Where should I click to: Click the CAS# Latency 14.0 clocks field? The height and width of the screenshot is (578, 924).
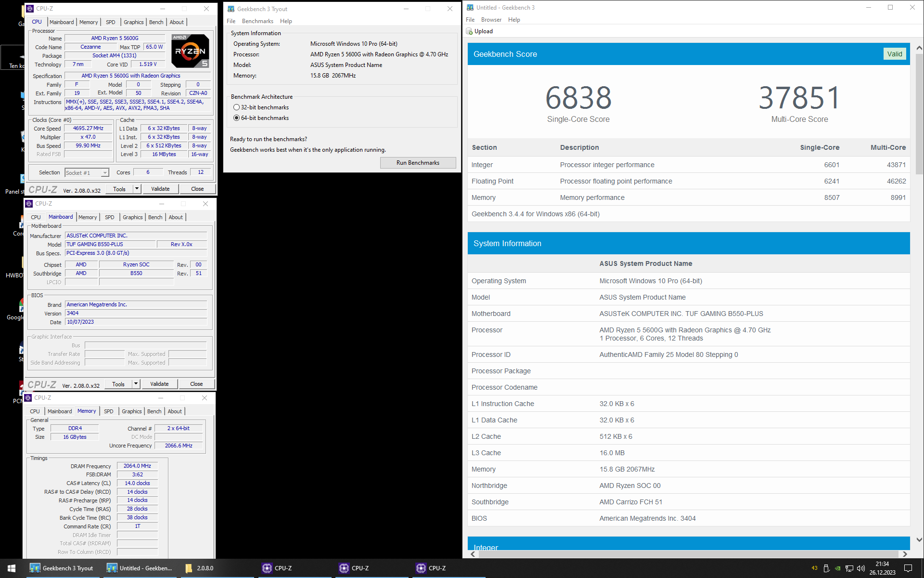click(137, 483)
